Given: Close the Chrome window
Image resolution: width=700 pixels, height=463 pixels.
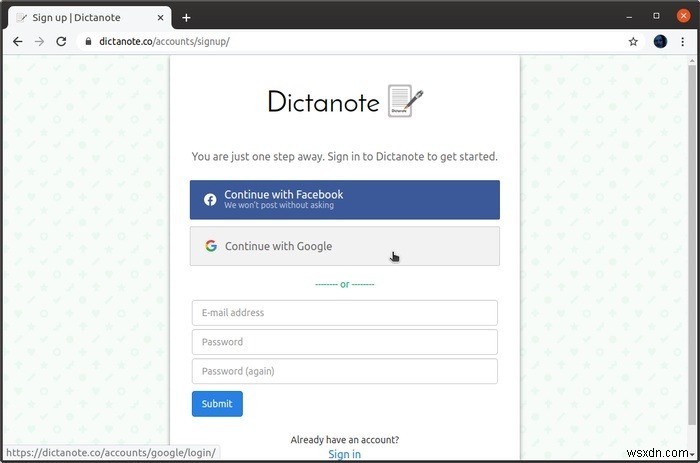Looking at the screenshot, I should point(683,16).
